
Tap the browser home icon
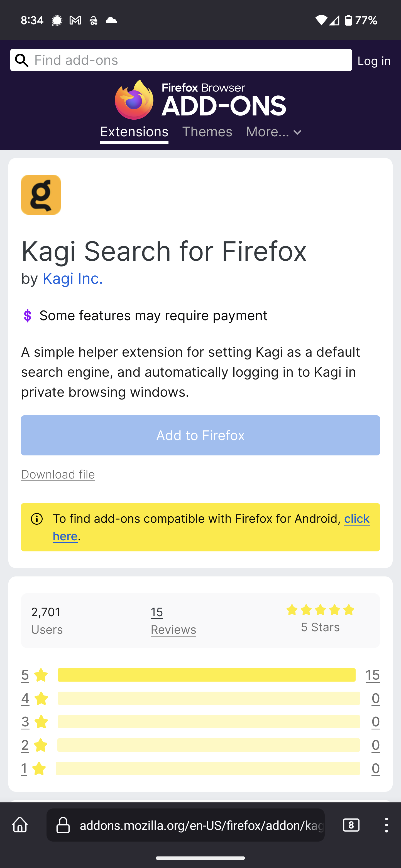[20, 825]
